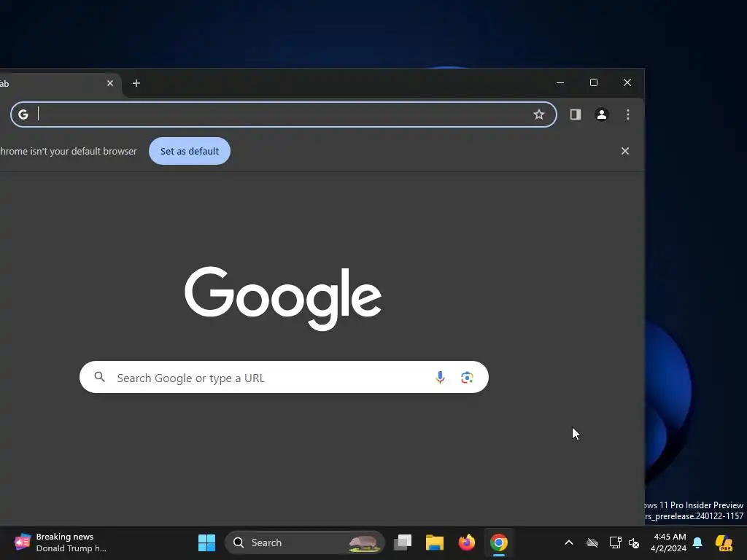Open Chrome's three-dot menu
747x560 pixels.
tap(628, 114)
